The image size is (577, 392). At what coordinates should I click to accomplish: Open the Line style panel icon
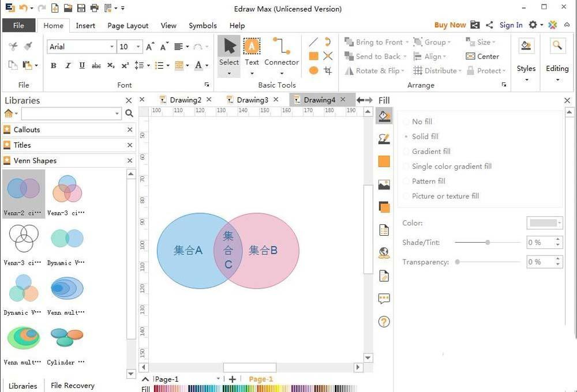pos(384,139)
